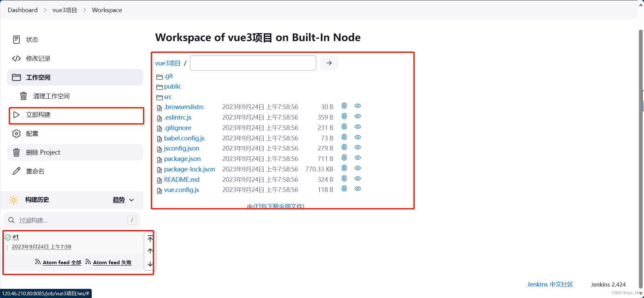Open the 修改记录 sidebar item
The height and width of the screenshot is (298, 644).
(x=75, y=59)
